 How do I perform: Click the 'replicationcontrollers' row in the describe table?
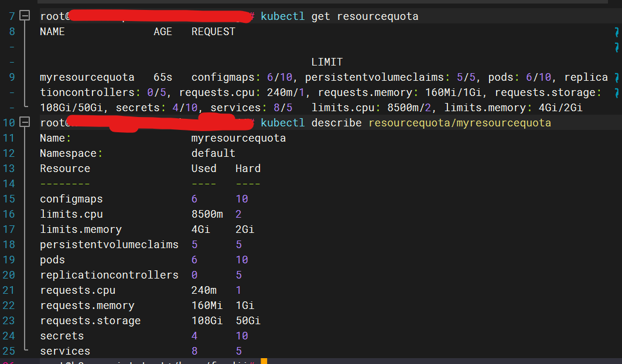(x=109, y=275)
